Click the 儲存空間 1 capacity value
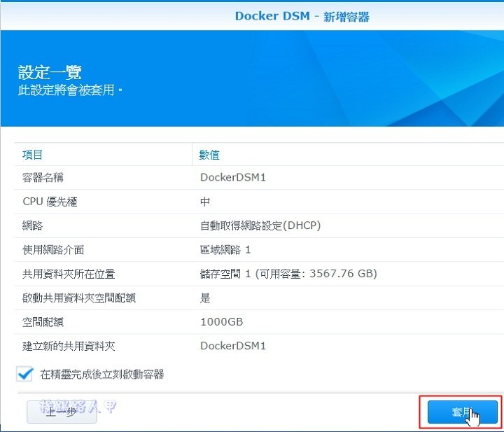The height and width of the screenshot is (432, 504). [x=288, y=274]
